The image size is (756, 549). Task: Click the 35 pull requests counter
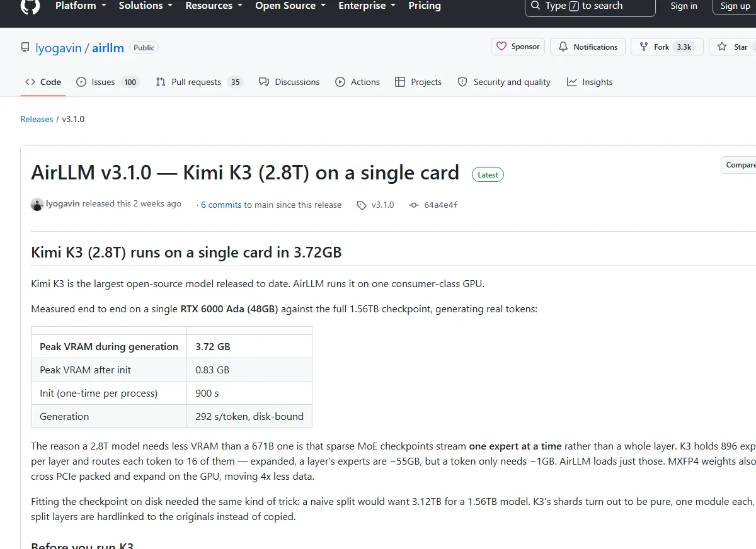point(235,82)
